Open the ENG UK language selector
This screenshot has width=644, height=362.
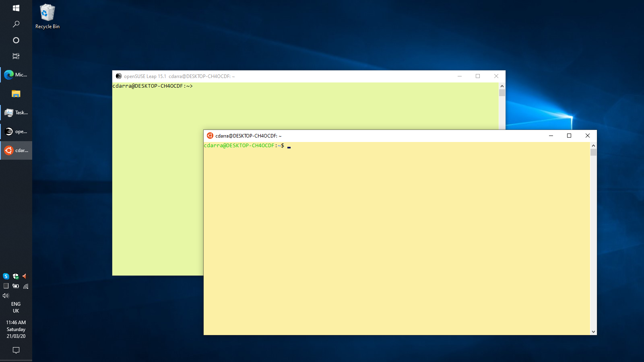[x=16, y=307]
